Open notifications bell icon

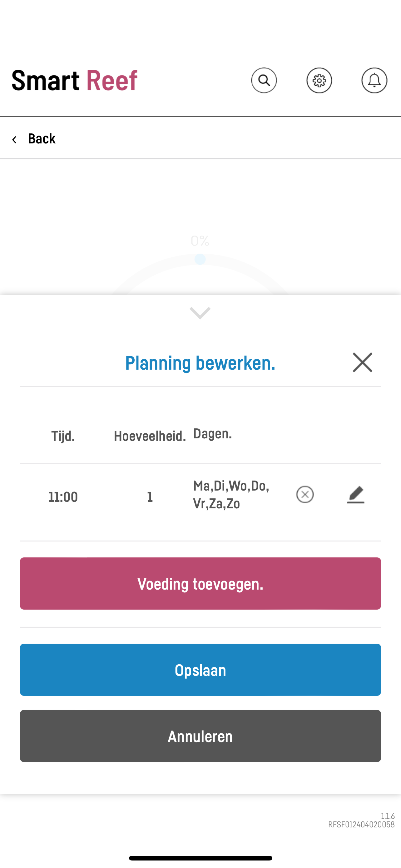point(374,81)
